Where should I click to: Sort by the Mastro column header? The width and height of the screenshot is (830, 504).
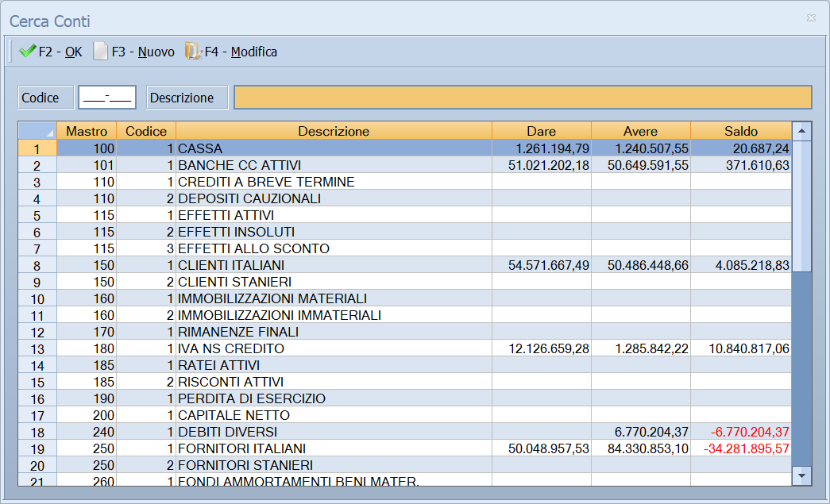87,131
